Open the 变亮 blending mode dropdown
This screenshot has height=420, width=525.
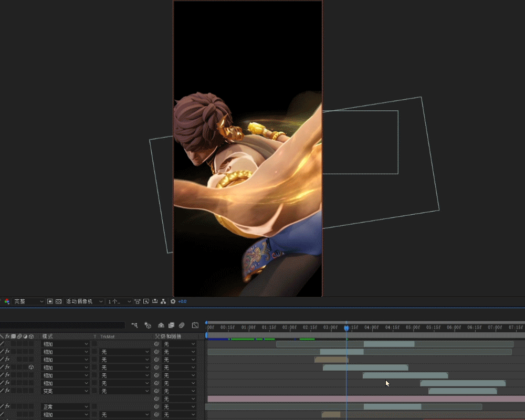(x=65, y=391)
